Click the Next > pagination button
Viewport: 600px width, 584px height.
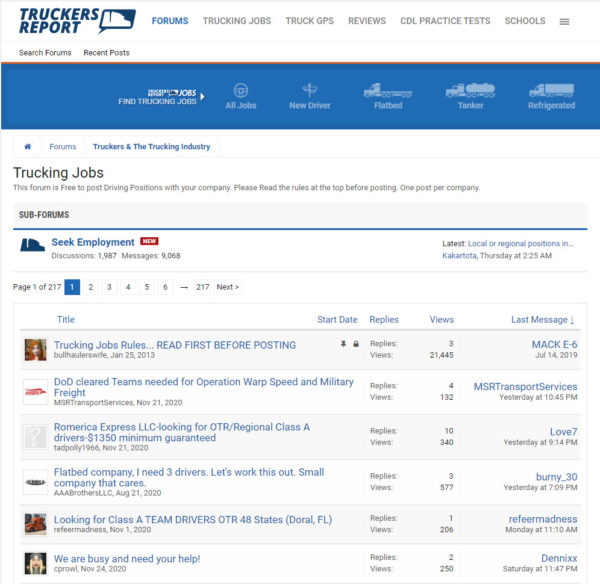(x=228, y=287)
